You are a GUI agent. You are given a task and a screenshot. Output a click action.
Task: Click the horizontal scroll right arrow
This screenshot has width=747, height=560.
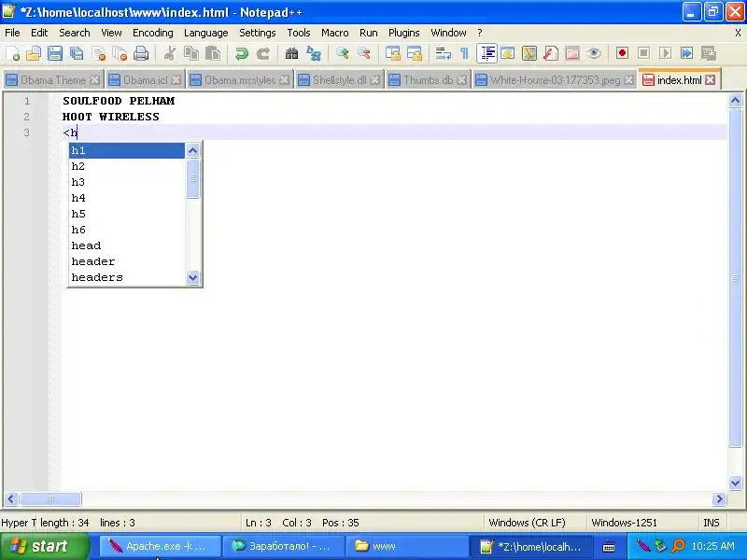click(x=719, y=499)
